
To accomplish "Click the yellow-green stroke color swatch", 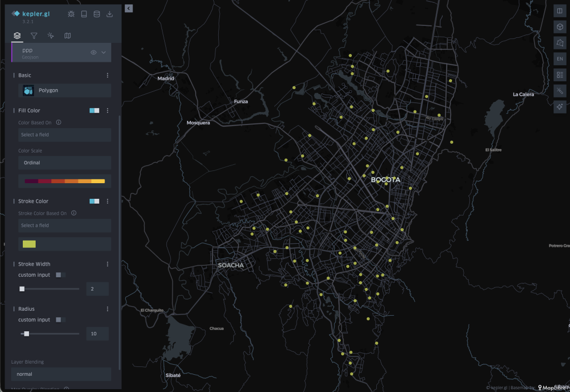I will coord(29,244).
